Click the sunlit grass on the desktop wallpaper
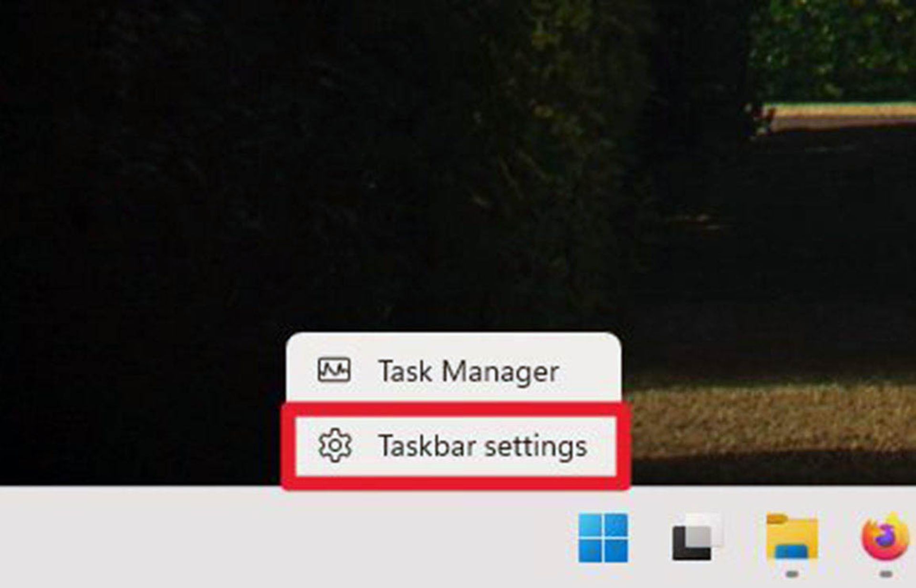 [x=773, y=420]
